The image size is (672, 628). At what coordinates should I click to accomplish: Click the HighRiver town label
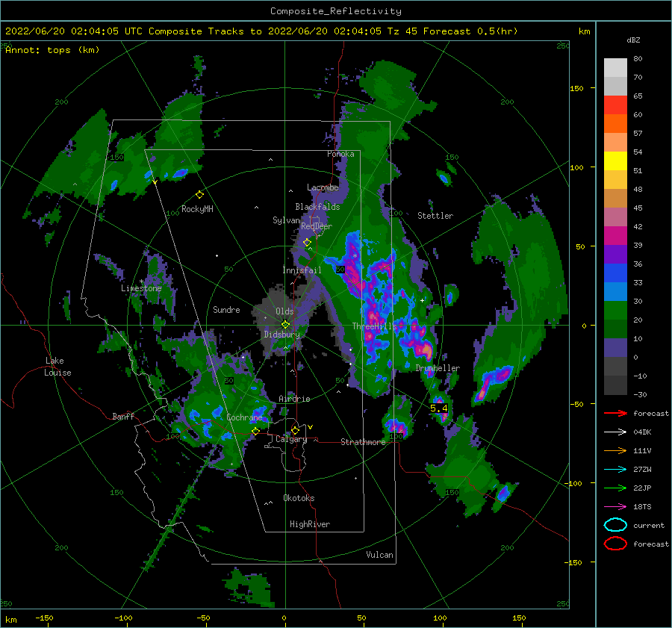click(x=310, y=524)
